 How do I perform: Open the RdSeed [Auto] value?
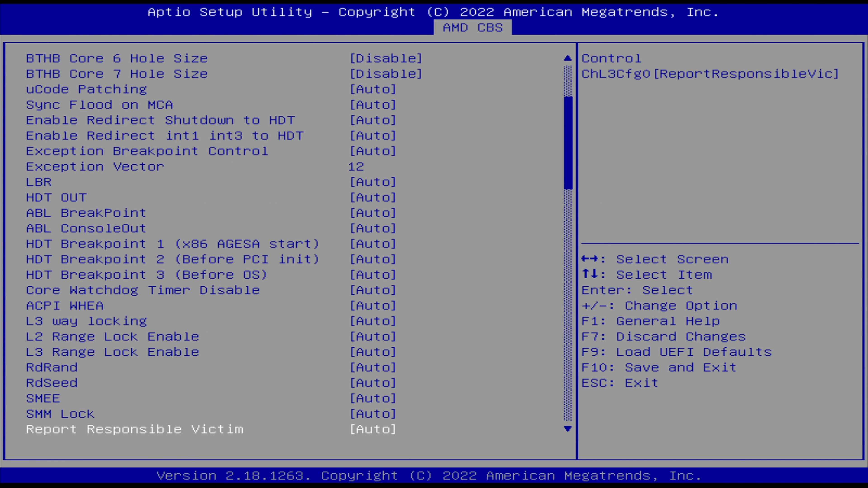[373, 383]
